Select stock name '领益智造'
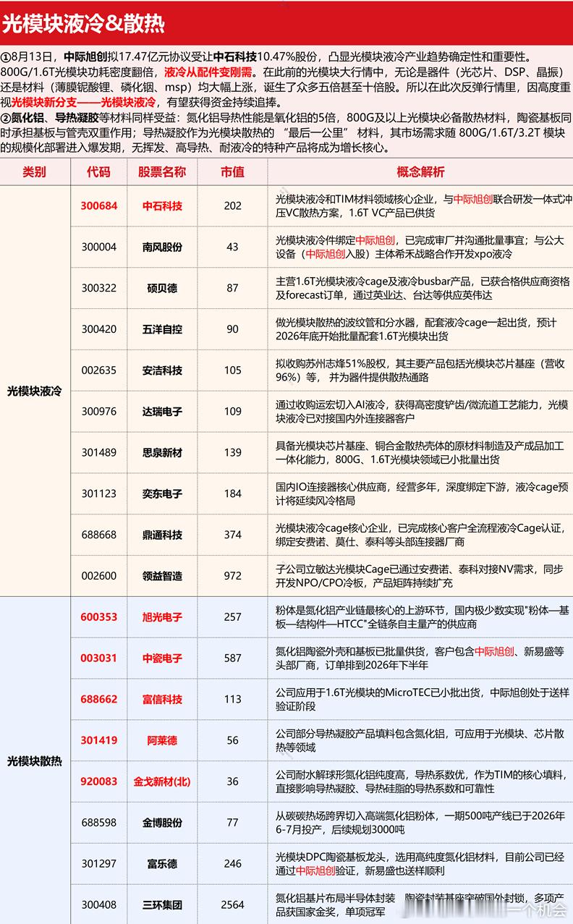The image size is (573, 924). tap(162, 576)
